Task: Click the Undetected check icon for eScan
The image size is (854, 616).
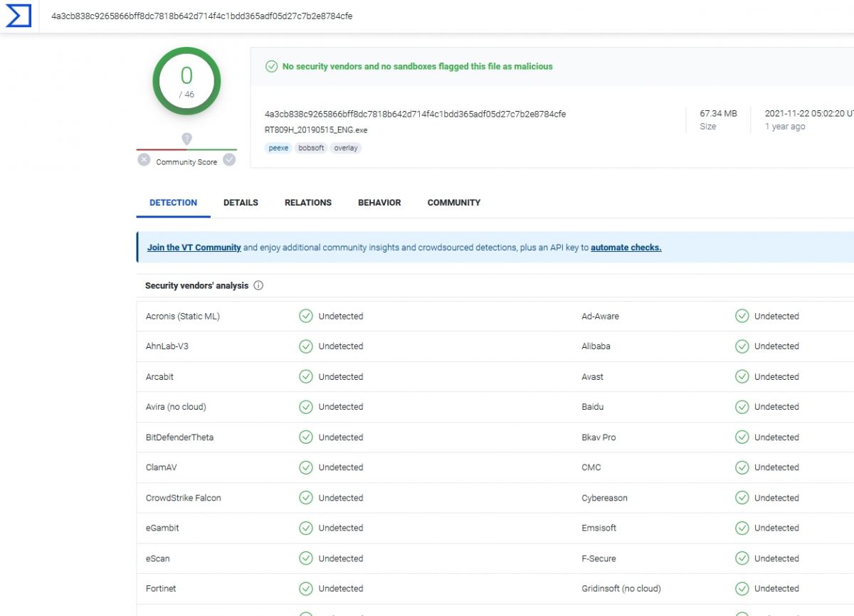Action: 306,558
